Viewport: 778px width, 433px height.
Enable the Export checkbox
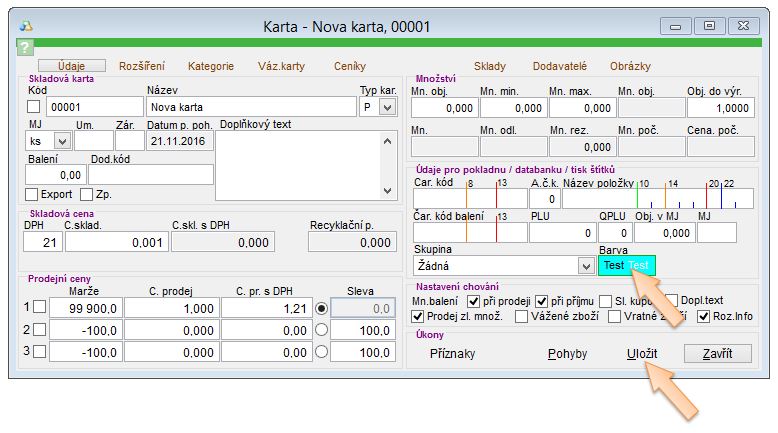[x=32, y=194]
